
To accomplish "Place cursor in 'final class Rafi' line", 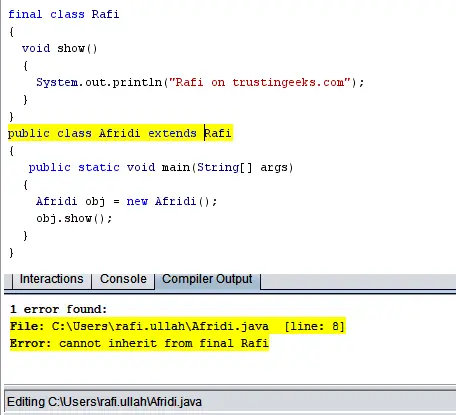I will point(64,14).
